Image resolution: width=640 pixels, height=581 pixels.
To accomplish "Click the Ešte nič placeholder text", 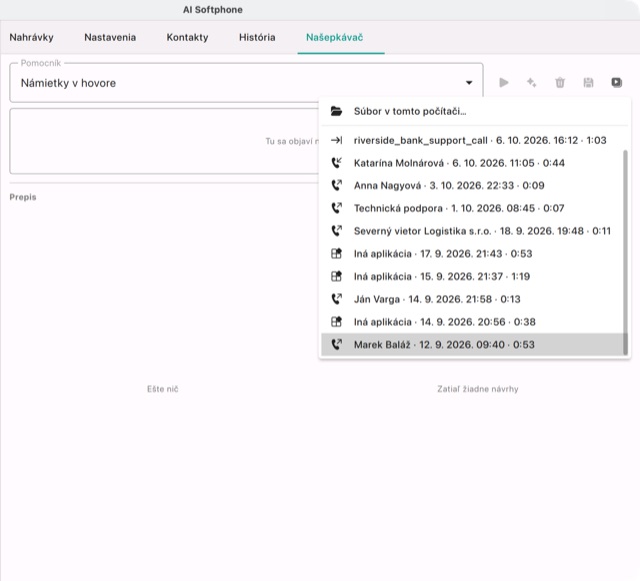I will 162,389.
